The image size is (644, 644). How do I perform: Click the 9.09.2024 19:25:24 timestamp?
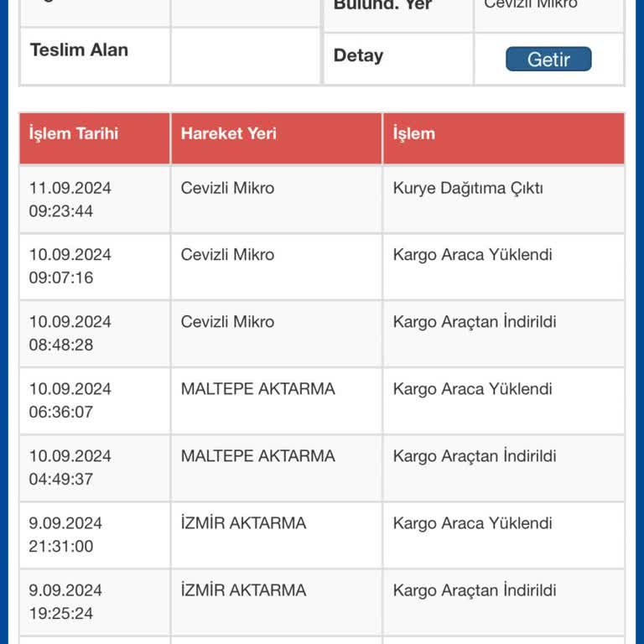(x=65, y=602)
